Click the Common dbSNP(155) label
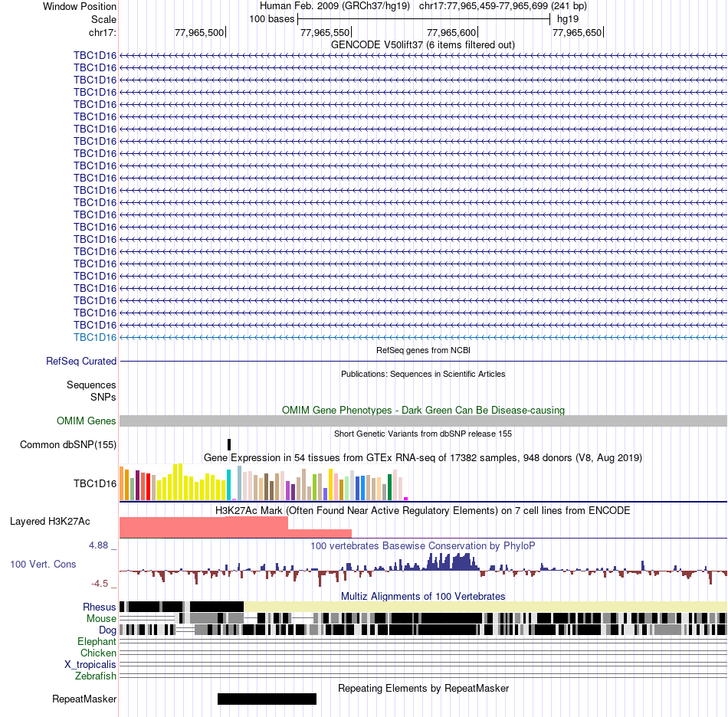The height and width of the screenshot is (717, 728). coord(67,444)
